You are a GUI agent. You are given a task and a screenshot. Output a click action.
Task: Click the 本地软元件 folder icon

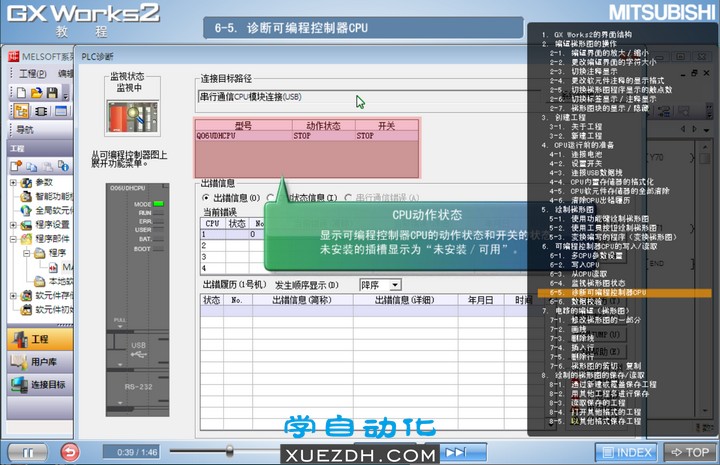40,281
